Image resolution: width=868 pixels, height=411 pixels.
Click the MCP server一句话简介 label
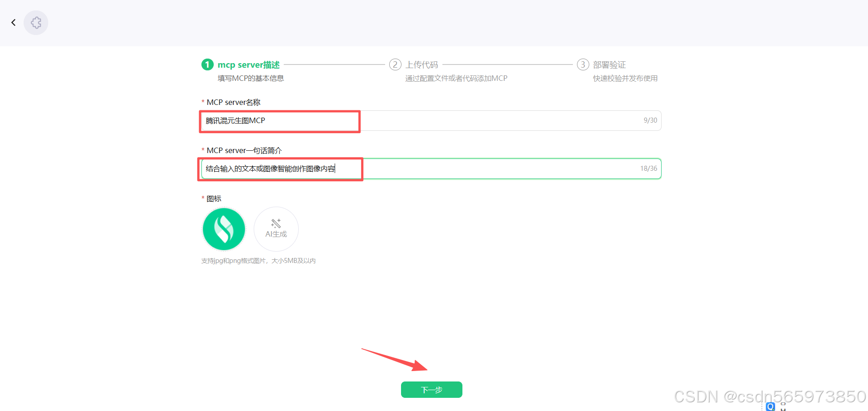point(244,150)
